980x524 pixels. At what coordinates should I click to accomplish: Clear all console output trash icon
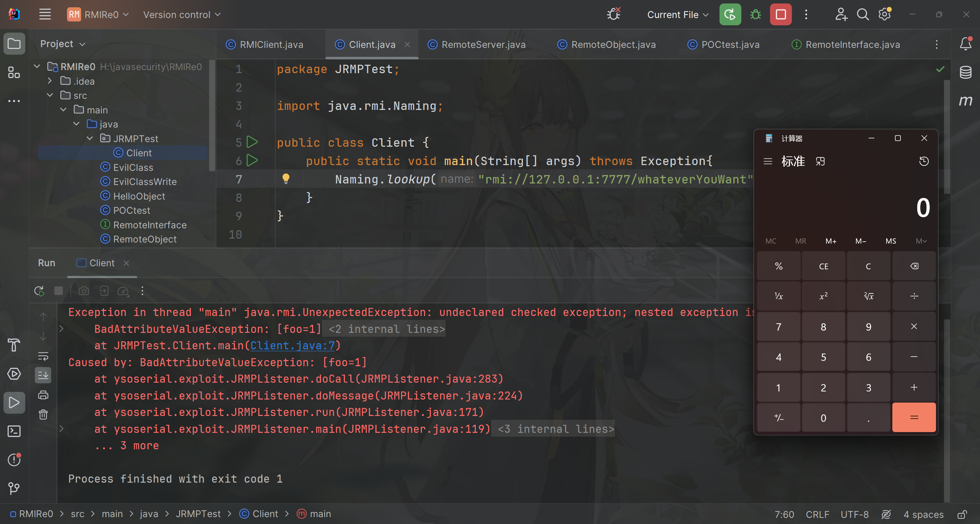(43, 414)
